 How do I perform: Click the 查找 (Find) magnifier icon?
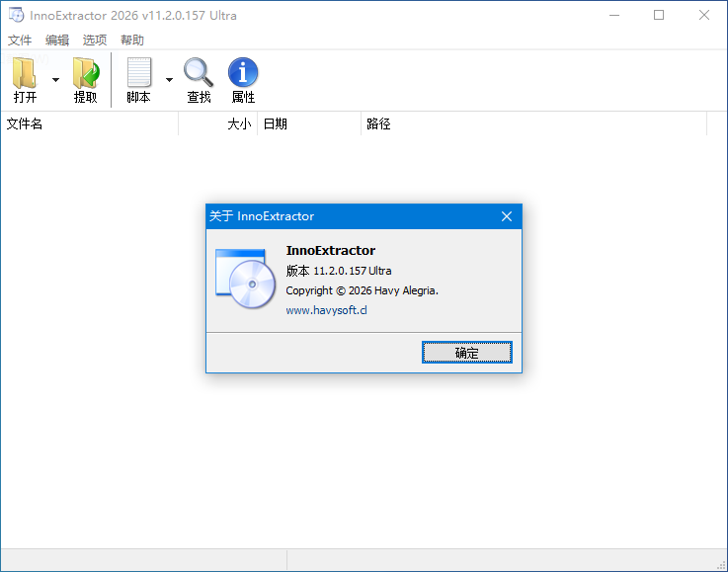(x=199, y=72)
